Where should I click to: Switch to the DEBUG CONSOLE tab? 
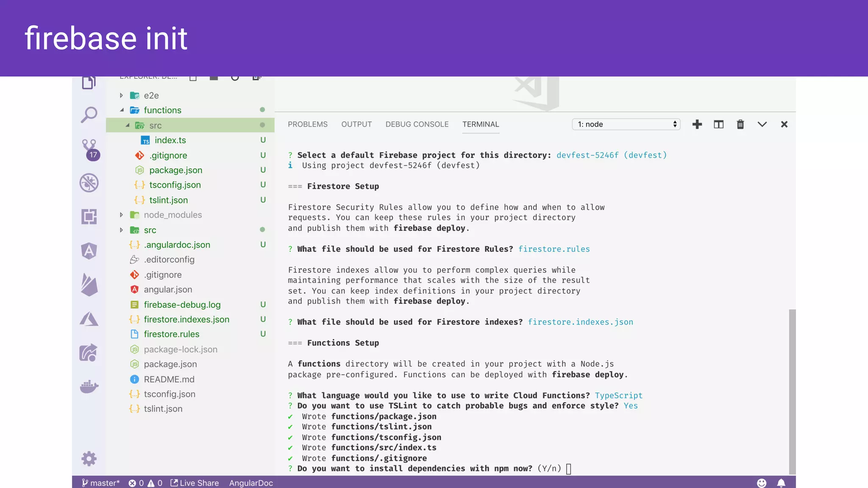417,124
